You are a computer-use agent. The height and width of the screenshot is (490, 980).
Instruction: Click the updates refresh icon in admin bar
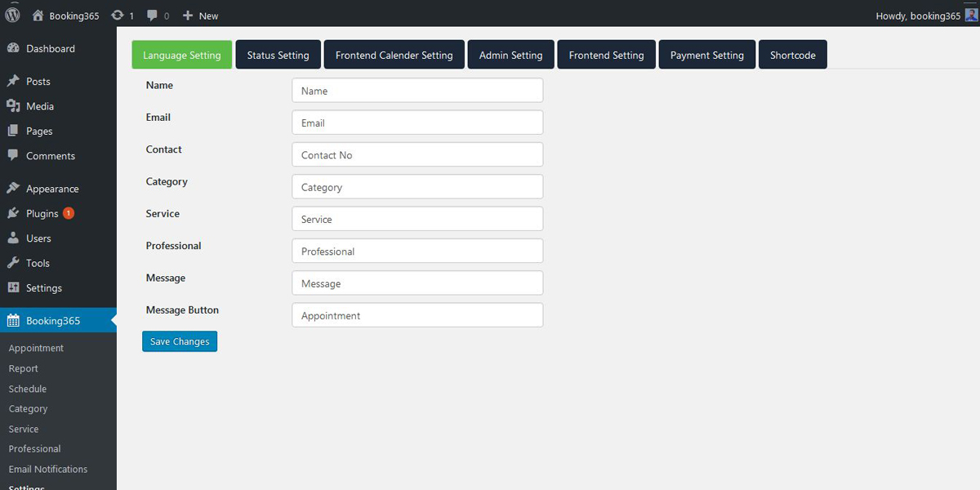point(115,15)
